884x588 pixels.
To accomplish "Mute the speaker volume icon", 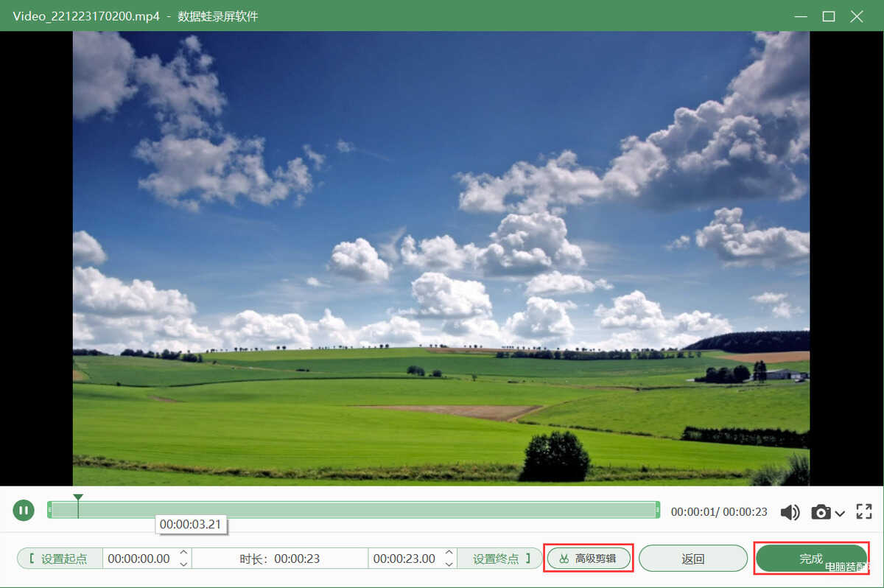I will [x=790, y=512].
